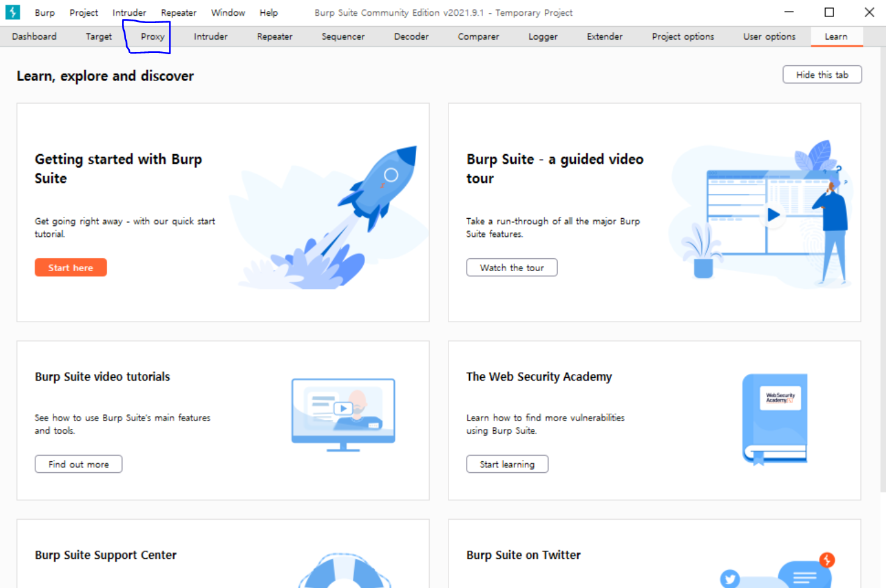Switch to the User options tab
Screen dimensions: 886x588
[x=769, y=37]
